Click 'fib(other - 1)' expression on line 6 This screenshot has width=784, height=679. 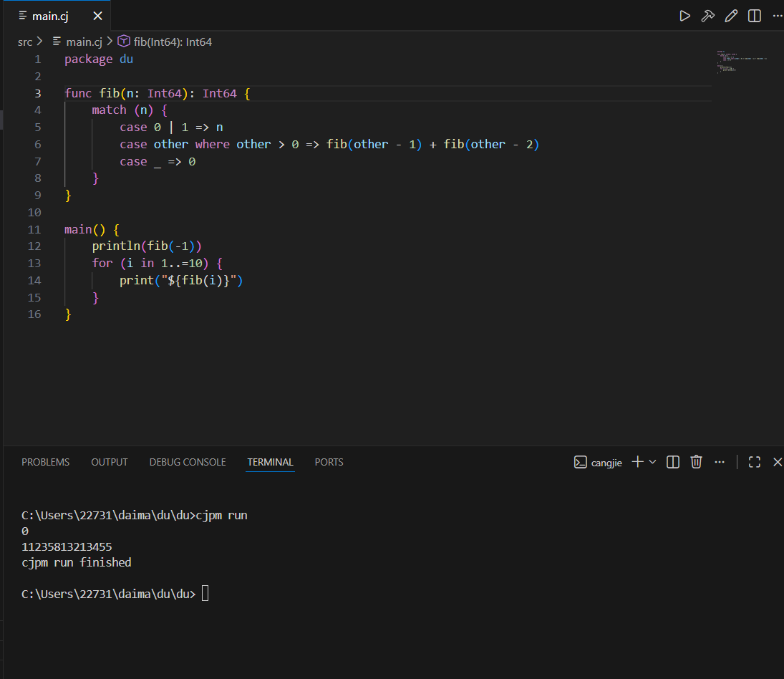pyautogui.click(x=374, y=145)
